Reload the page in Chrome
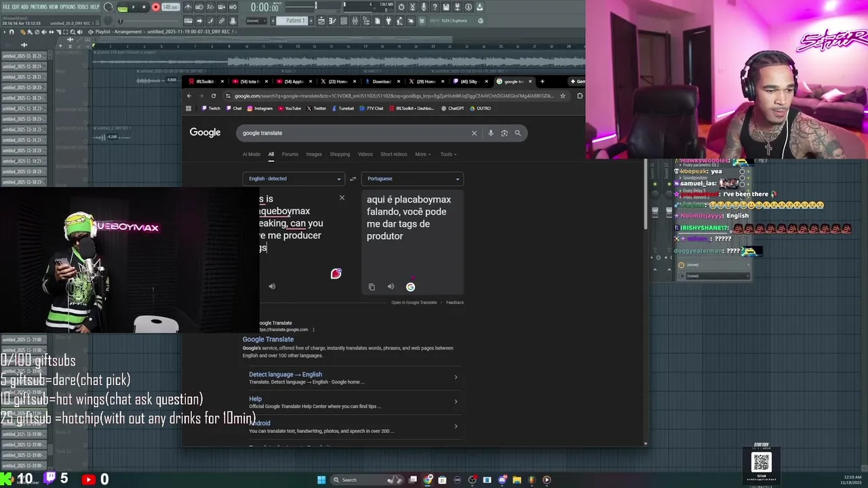 pyautogui.click(x=213, y=96)
